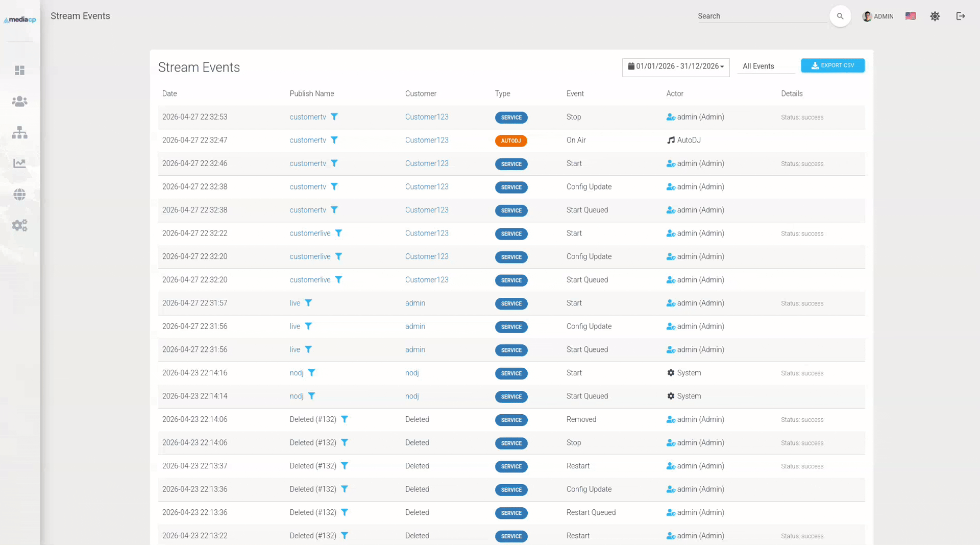Click the magnifier search button

[x=840, y=16]
